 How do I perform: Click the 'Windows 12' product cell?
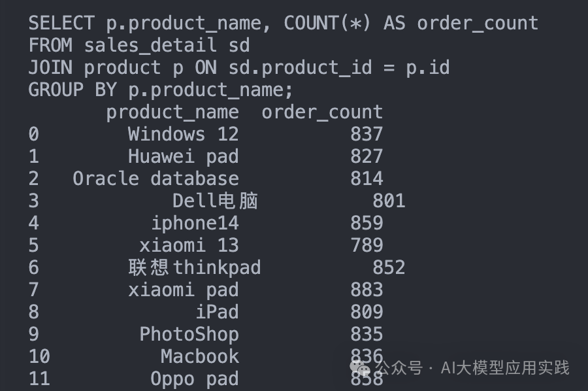183,135
